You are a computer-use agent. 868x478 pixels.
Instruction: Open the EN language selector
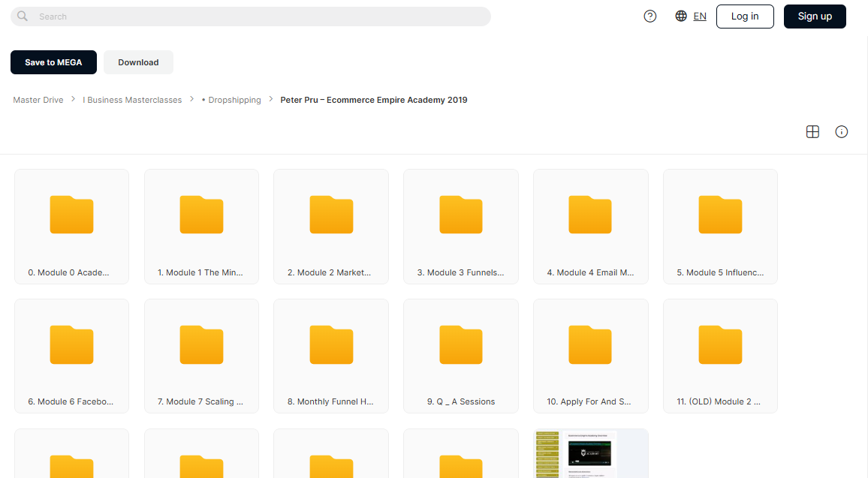[x=700, y=16]
